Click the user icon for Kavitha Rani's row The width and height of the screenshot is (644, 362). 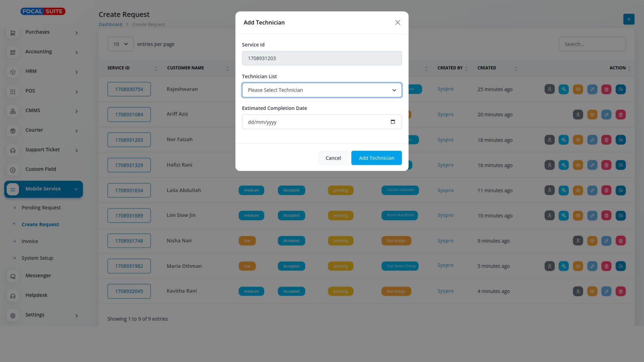coord(578,291)
